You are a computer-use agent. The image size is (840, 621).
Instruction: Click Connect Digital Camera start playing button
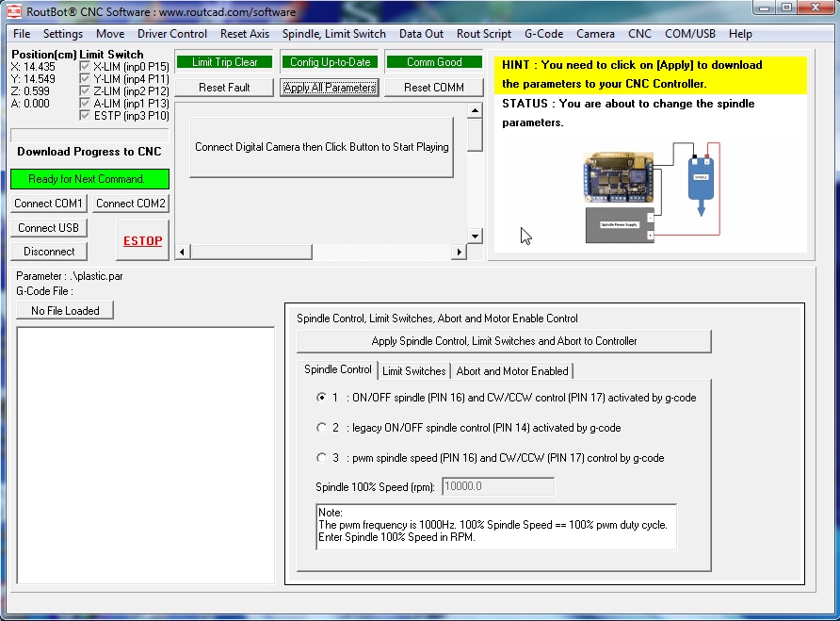(x=321, y=147)
